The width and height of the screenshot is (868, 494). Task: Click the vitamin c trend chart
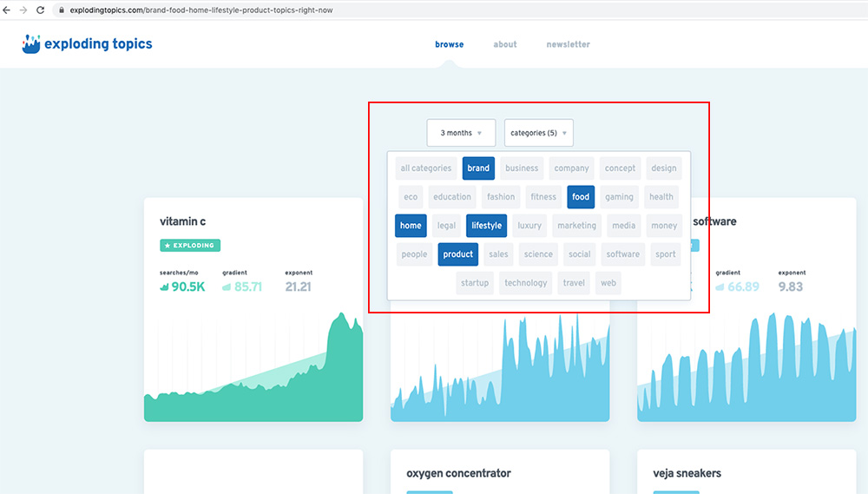253,373
